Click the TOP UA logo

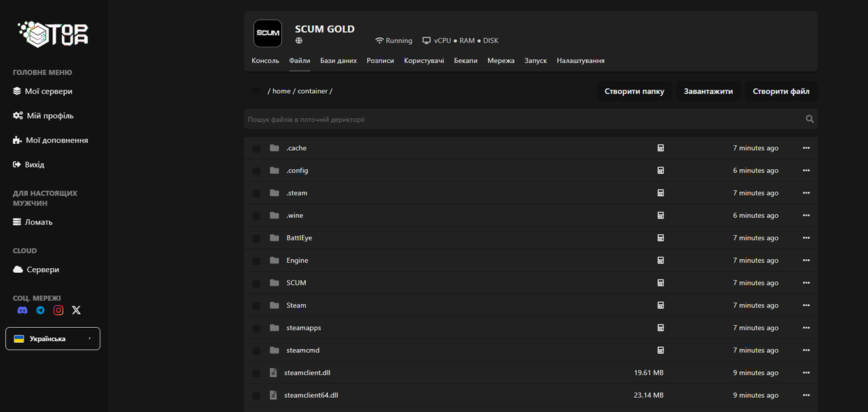[x=53, y=34]
